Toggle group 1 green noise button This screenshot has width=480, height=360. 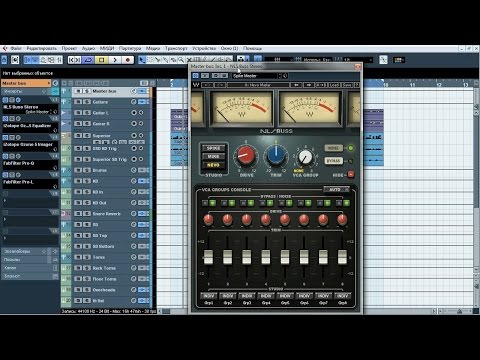(212, 203)
